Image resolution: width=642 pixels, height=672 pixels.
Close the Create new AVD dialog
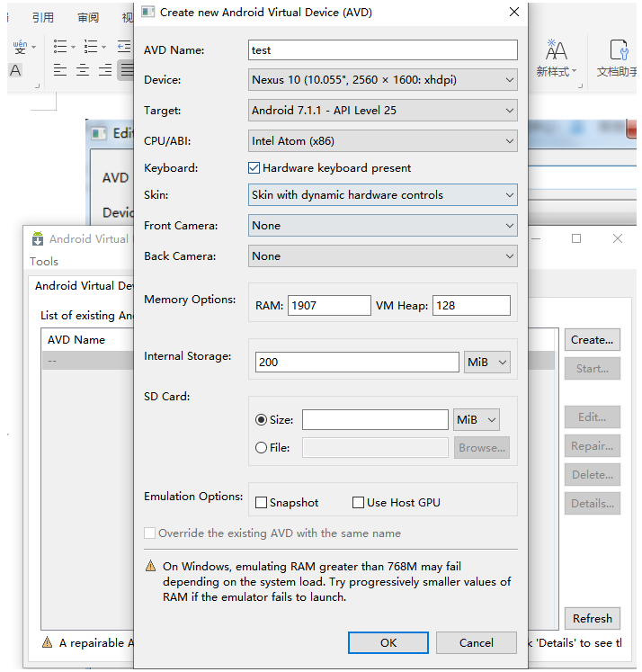point(514,12)
